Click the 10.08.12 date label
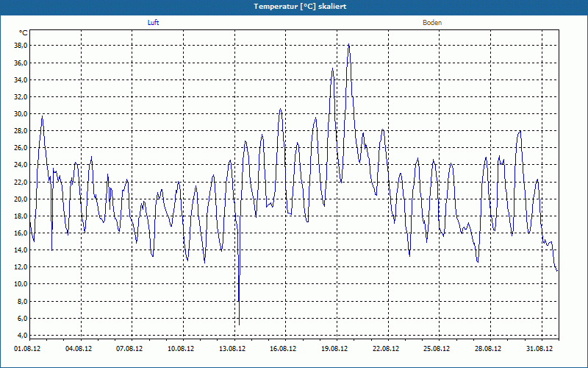This screenshot has width=588, height=368. pos(181,348)
